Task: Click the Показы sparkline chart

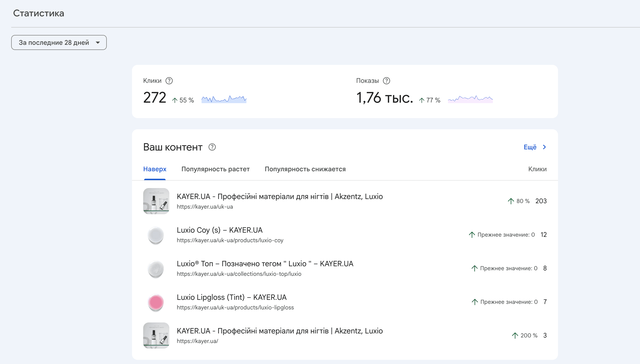Action: (470, 99)
